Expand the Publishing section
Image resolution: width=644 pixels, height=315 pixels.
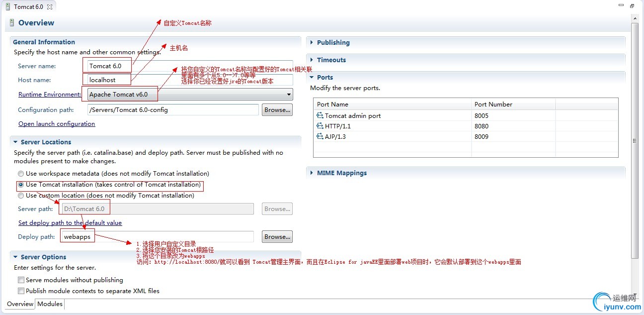tap(312, 43)
